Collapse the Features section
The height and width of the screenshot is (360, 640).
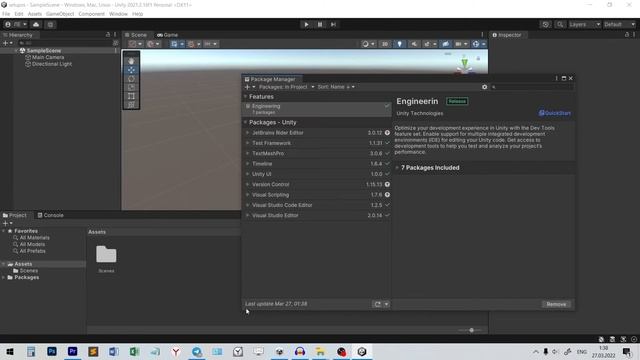[x=246, y=97]
